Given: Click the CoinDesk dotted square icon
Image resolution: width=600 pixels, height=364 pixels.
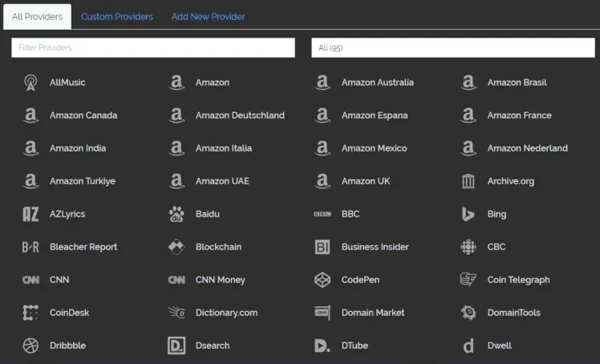Looking at the screenshot, I should (x=30, y=313).
